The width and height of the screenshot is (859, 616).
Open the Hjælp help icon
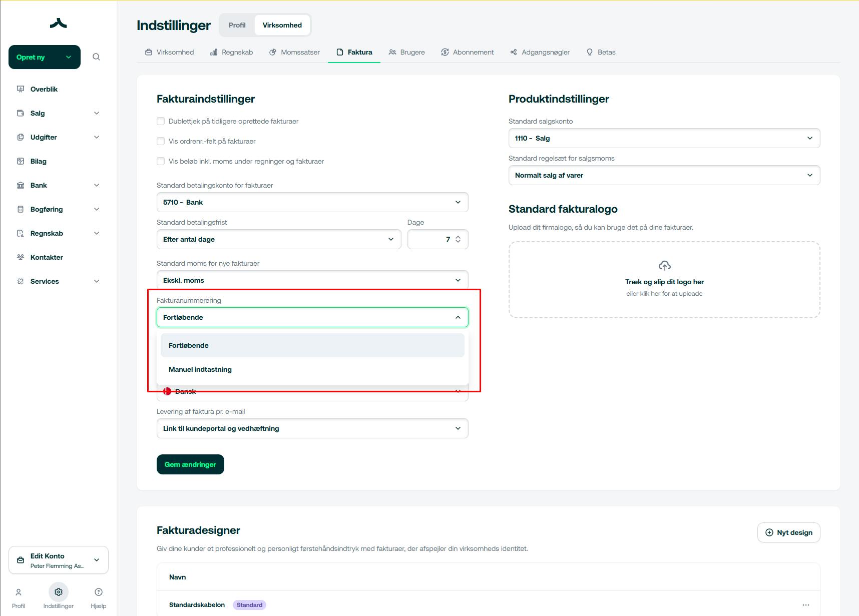click(99, 592)
